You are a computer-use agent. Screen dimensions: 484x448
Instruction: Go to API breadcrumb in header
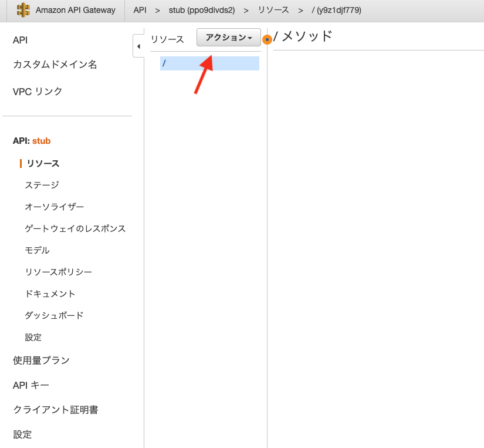tap(140, 10)
